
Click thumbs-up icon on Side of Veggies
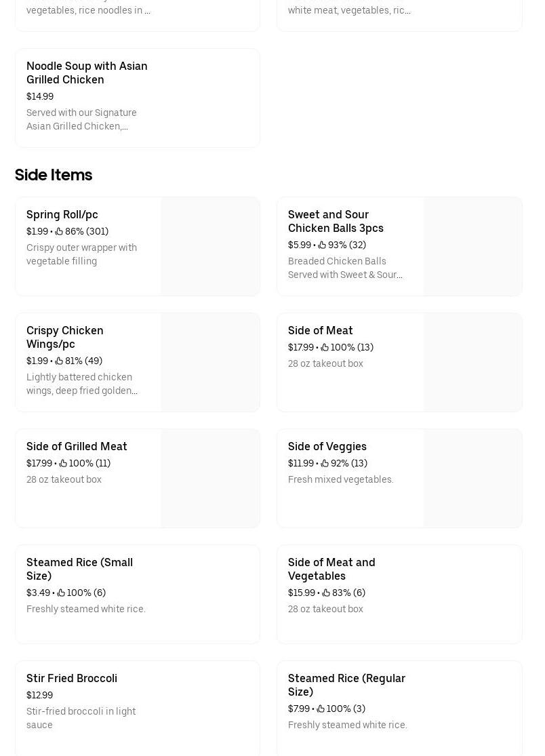[x=325, y=464]
